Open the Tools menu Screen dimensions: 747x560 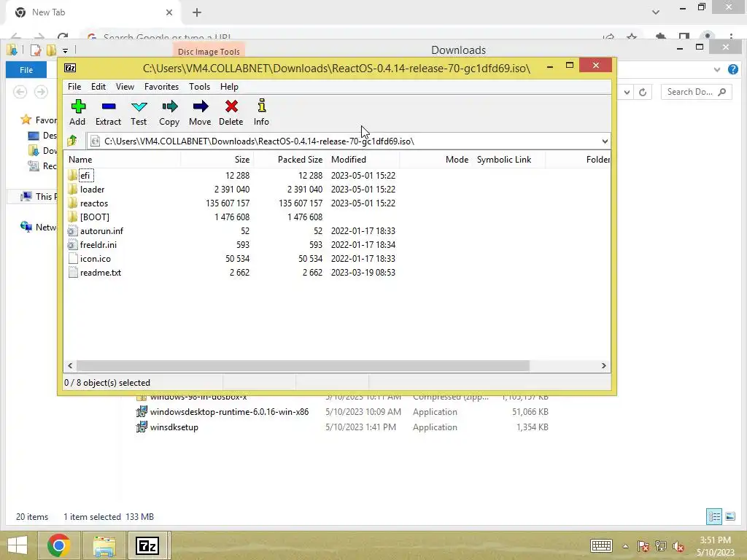[199, 87]
